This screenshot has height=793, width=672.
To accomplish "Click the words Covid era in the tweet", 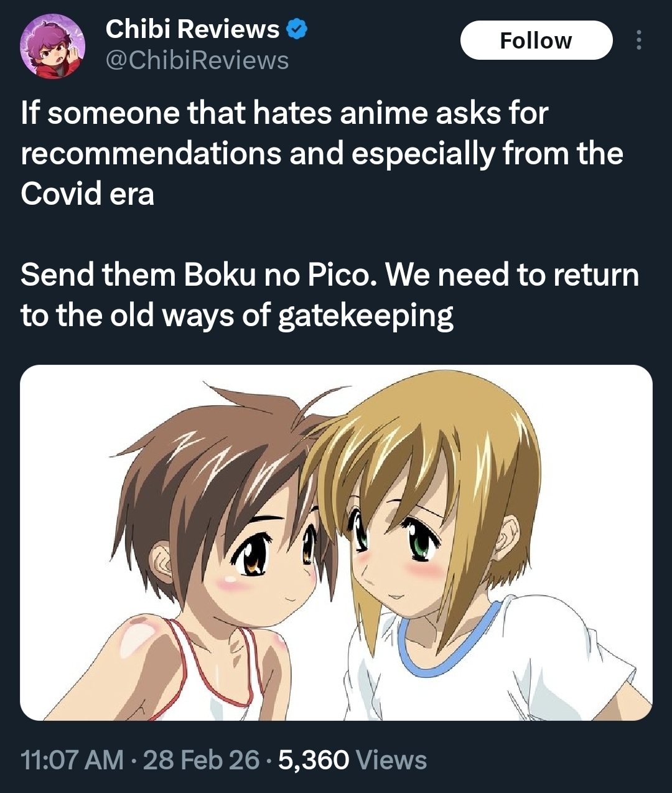I will (x=87, y=194).
